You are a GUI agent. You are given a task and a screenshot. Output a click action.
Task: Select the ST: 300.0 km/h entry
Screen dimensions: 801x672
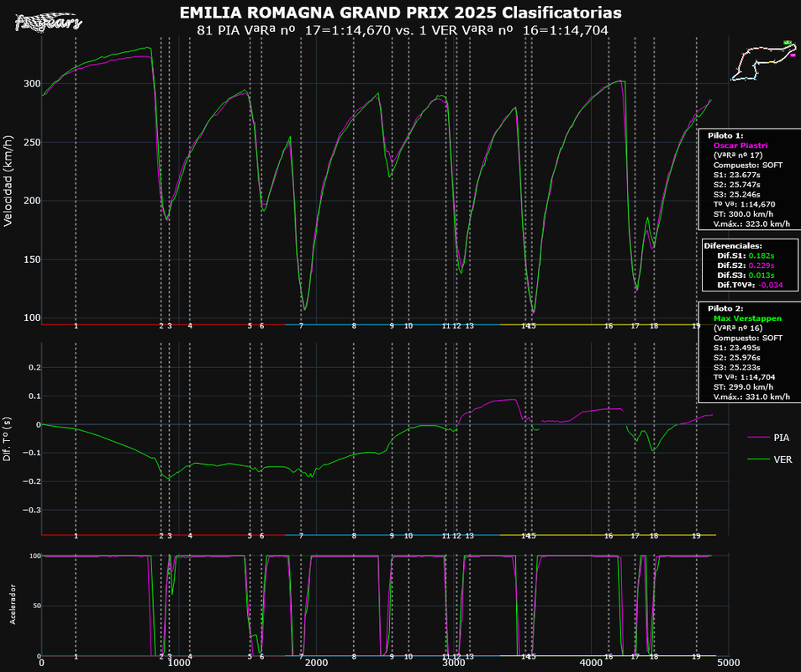tap(743, 214)
